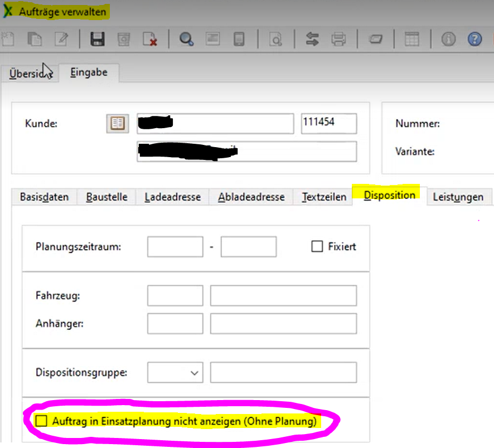Click the info circle icon
Screen dimensions: 494x448
coord(449,39)
